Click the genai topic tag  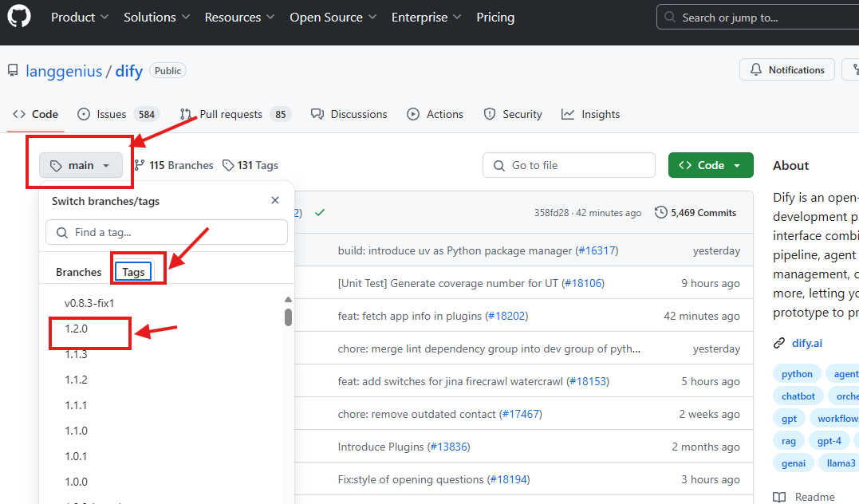pyautogui.click(x=794, y=463)
